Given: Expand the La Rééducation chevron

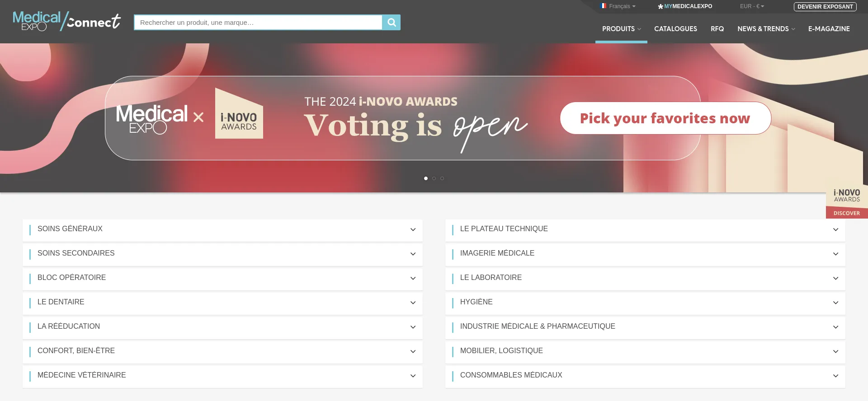Looking at the screenshot, I should tap(413, 327).
